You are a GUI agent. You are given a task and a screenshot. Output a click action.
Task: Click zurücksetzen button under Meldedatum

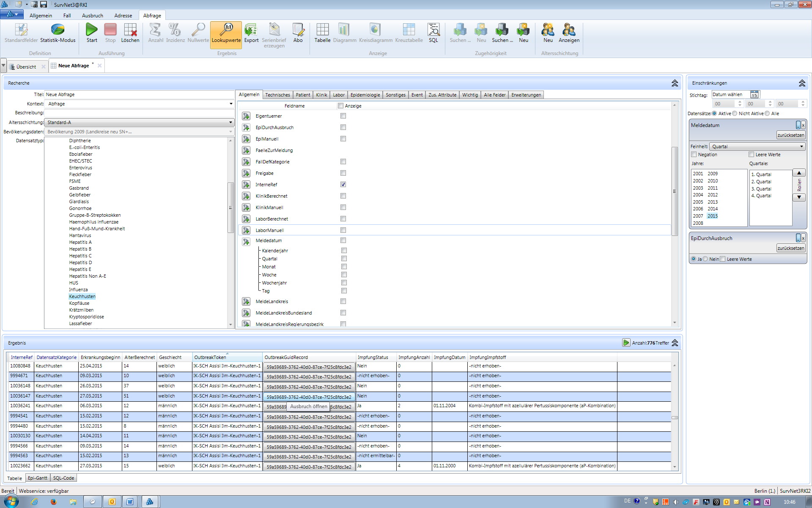pos(790,135)
